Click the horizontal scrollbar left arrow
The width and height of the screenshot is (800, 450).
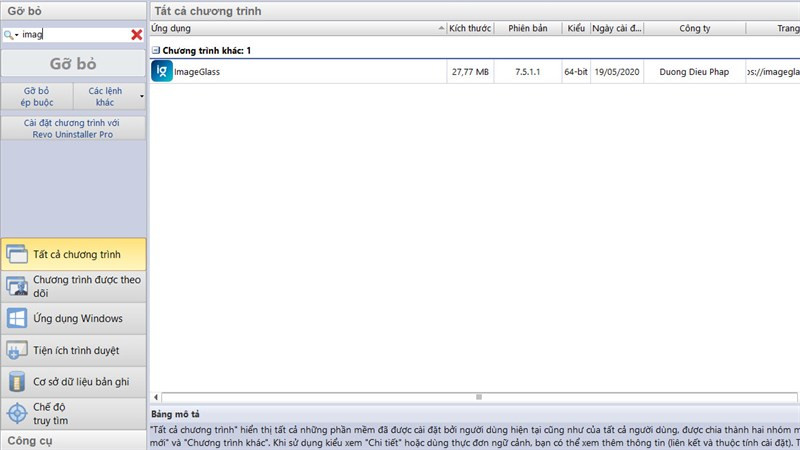point(156,397)
